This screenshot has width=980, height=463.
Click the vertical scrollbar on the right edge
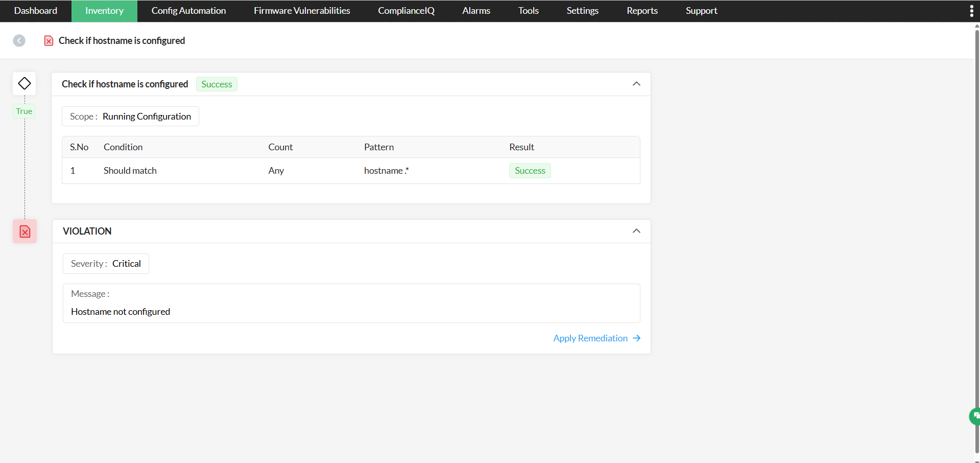click(977, 230)
